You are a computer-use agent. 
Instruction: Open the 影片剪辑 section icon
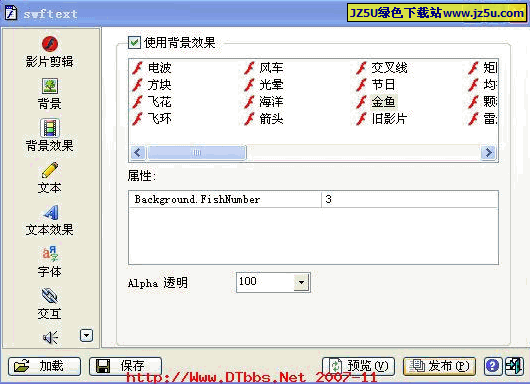click(x=50, y=44)
